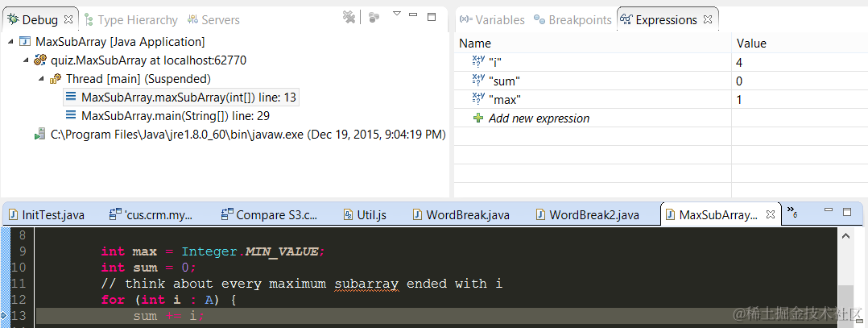Select Thread [main] (Suspended)
This screenshot has height=328, width=868.
click(x=138, y=79)
